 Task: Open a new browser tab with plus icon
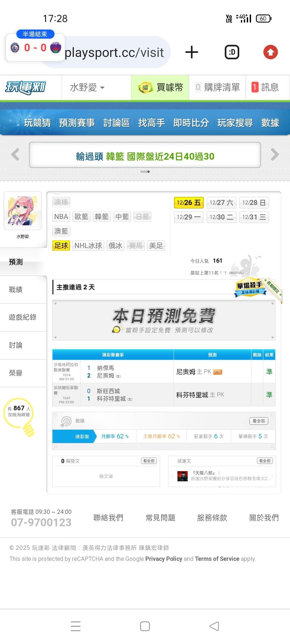(192, 52)
